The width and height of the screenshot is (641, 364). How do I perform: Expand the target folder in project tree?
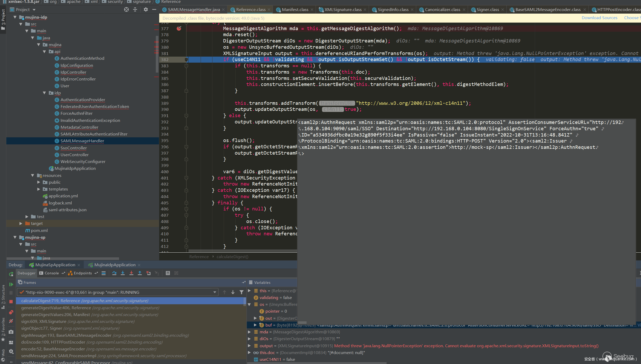pos(21,224)
